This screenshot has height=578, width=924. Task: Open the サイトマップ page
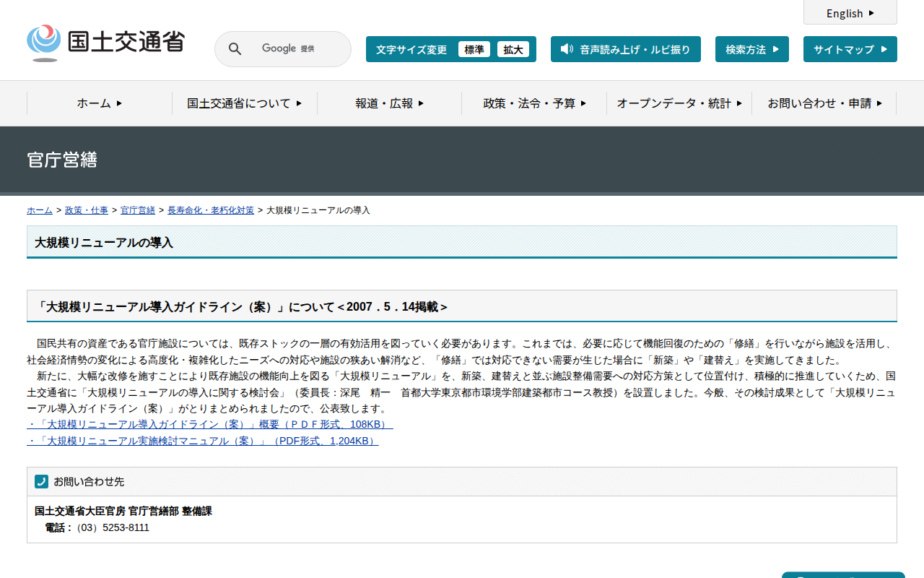850,49
